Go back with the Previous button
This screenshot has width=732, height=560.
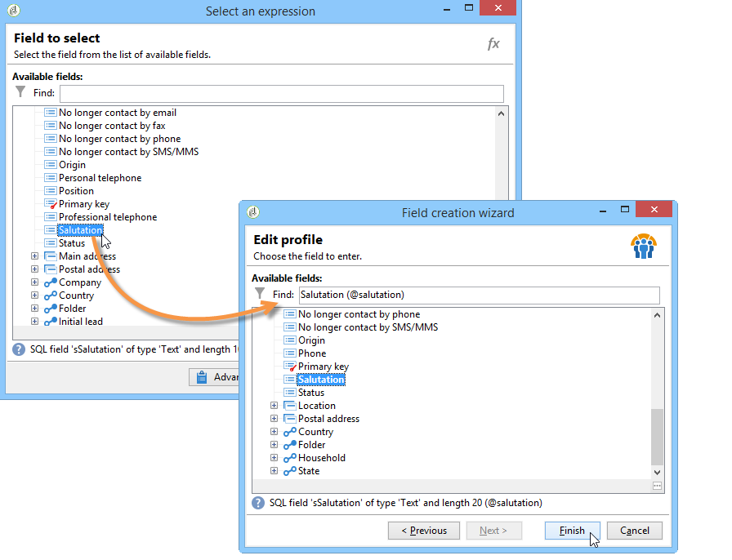click(424, 531)
